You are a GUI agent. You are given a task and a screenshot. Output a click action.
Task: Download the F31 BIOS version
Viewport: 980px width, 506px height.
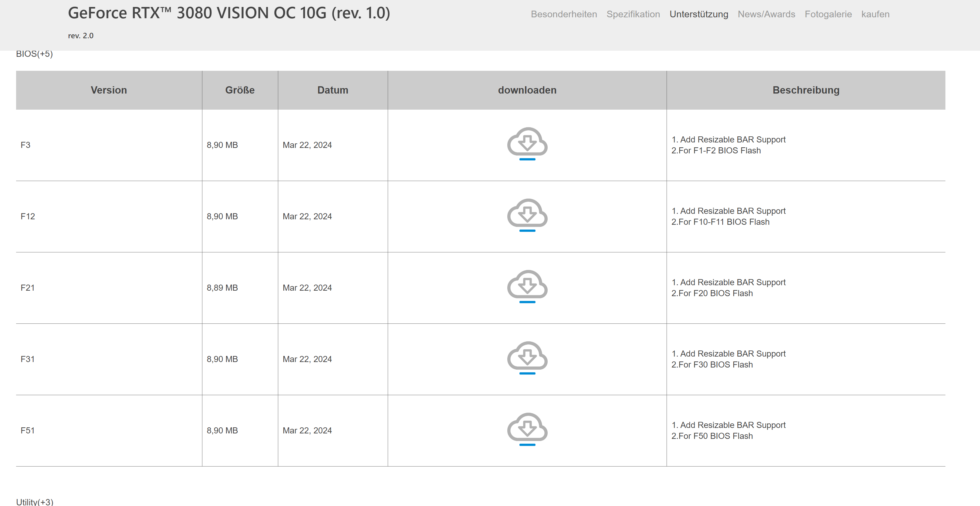527,357
